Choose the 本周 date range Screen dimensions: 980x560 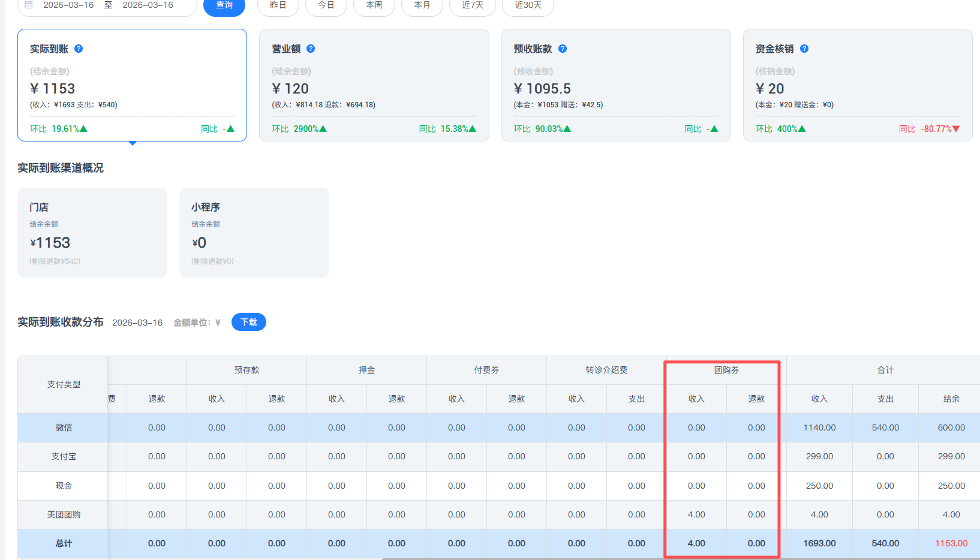point(374,5)
